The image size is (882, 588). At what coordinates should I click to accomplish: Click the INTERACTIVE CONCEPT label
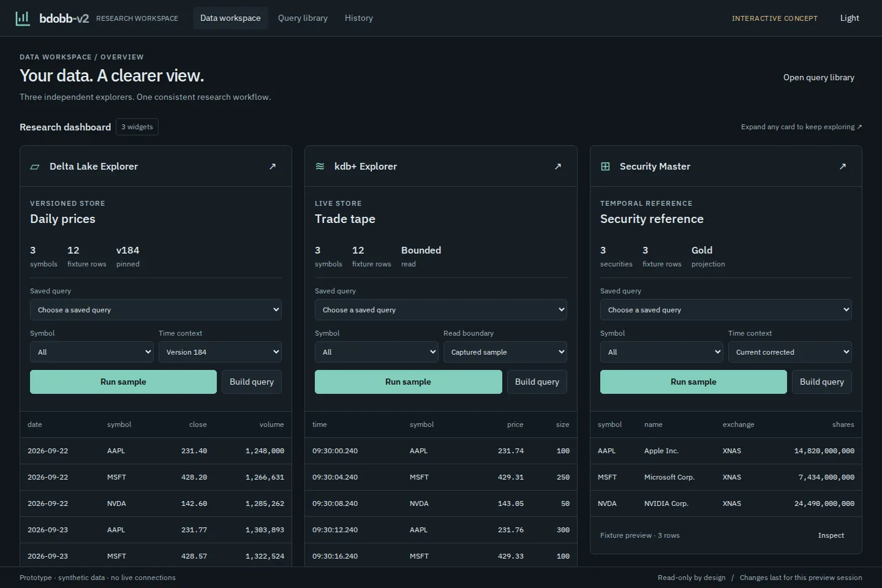click(x=775, y=18)
